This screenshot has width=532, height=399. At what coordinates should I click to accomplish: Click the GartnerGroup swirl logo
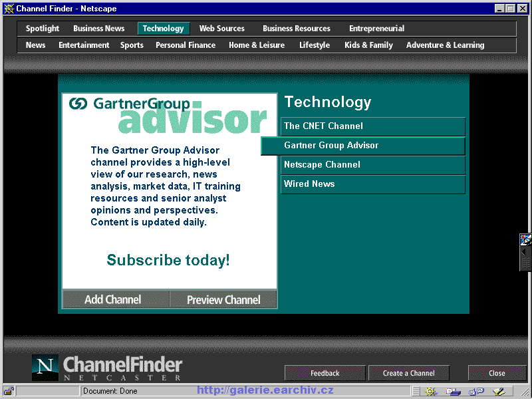tap(78, 104)
